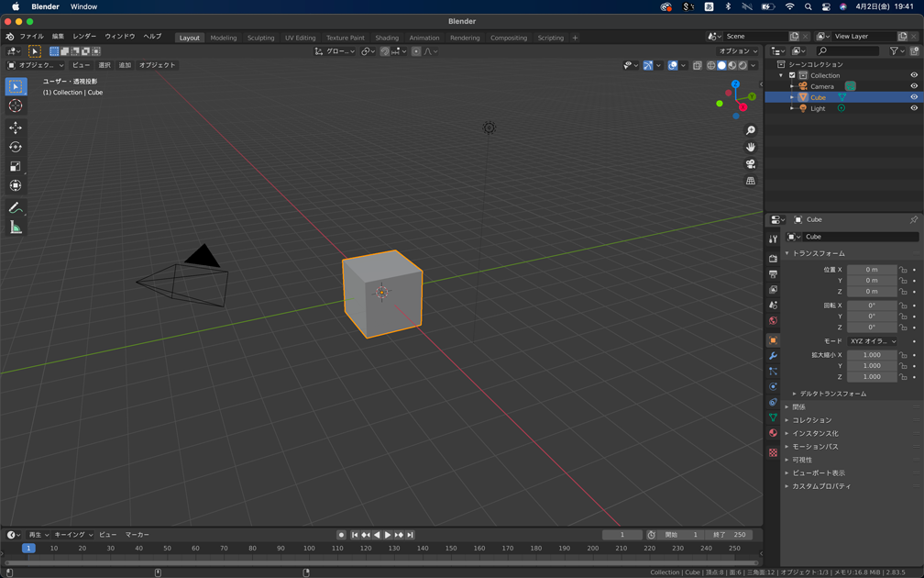Open the Object Mode dropdown
This screenshot has width=924, height=578.
[36, 65]
